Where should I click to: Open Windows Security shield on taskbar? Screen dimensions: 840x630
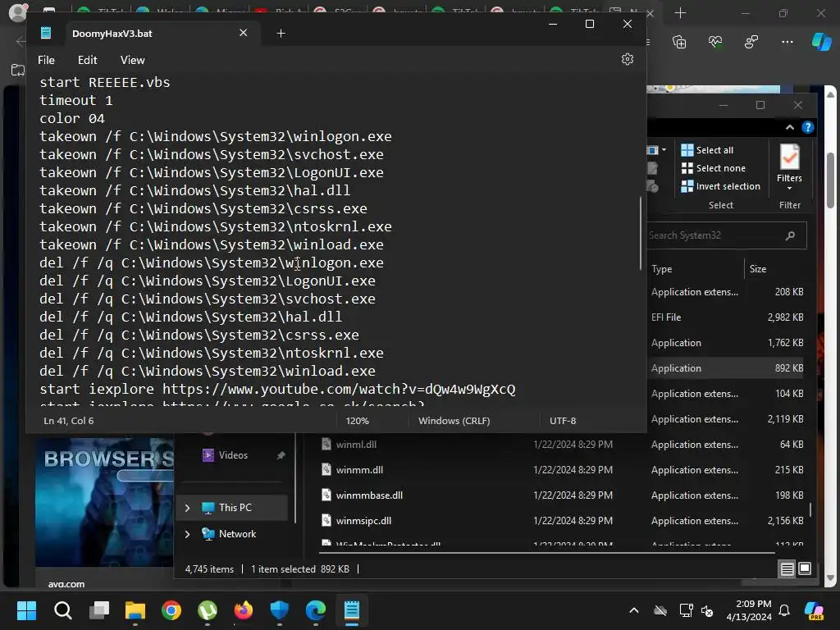[280, 610]
